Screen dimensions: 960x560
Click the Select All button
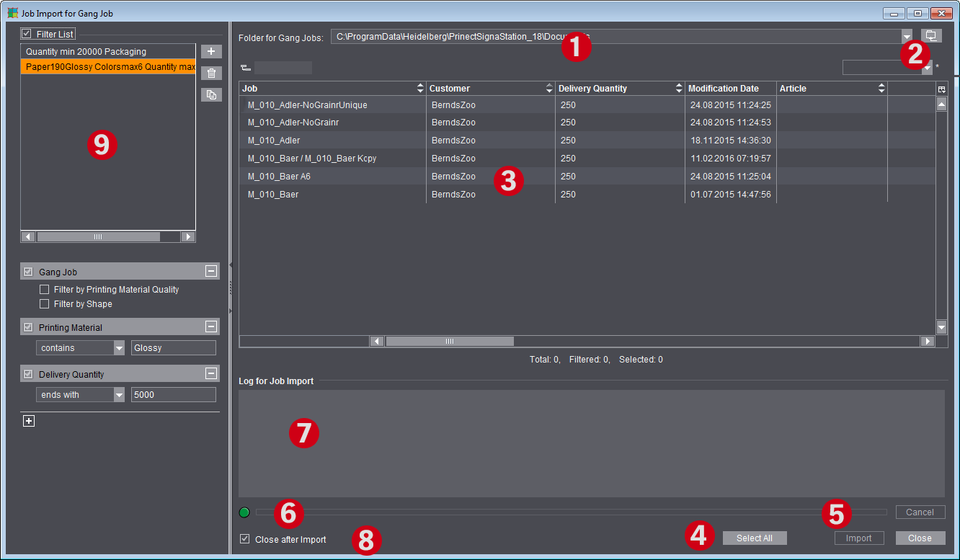[x=755, y=538]
